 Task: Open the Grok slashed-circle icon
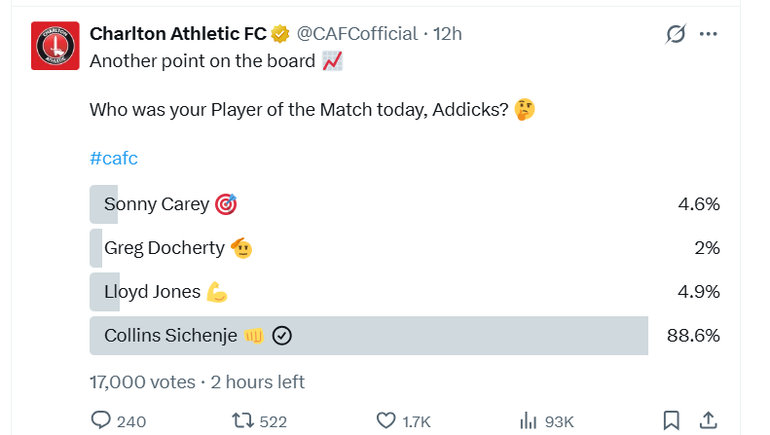pyautogui.click(x=676, y=34)
